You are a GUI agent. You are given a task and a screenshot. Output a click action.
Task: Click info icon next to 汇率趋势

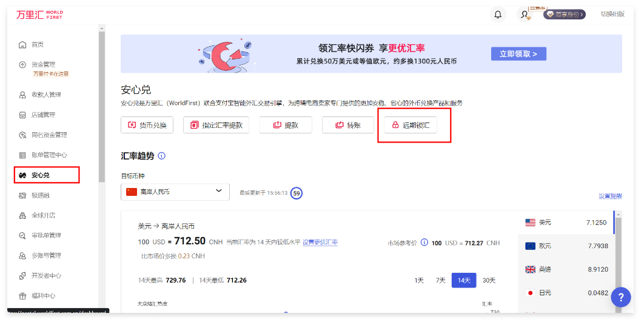coord(161,156)
